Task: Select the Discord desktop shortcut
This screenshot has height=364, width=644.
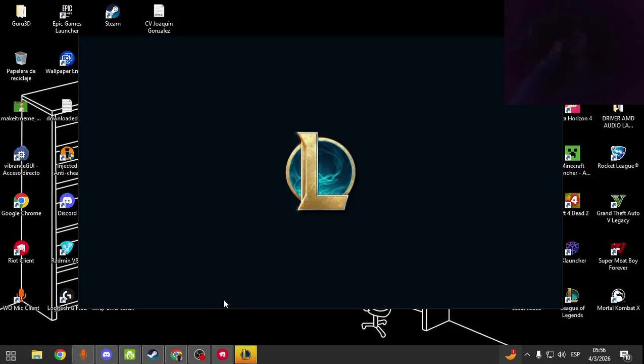Action: [67, 205]
